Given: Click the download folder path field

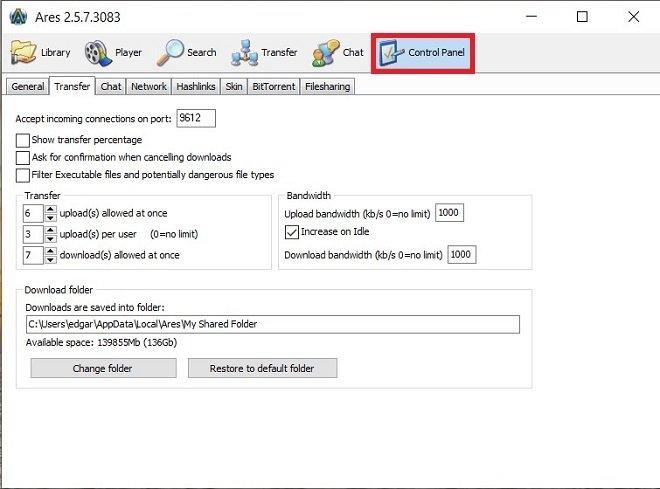Looking at the screenshot, I should (x=273, y=324).
